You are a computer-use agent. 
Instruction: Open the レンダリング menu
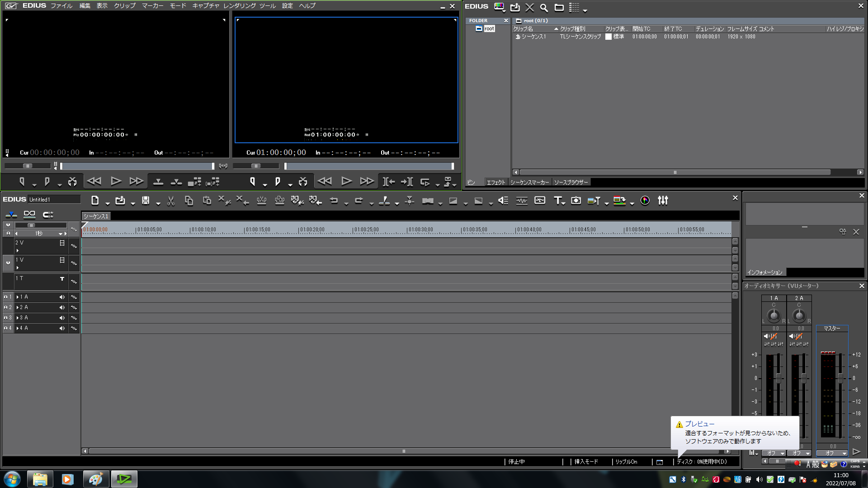click(239, 6)
